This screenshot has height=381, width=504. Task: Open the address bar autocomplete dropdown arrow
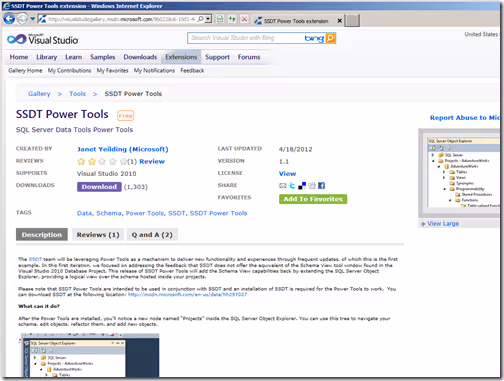coord(208,19)
